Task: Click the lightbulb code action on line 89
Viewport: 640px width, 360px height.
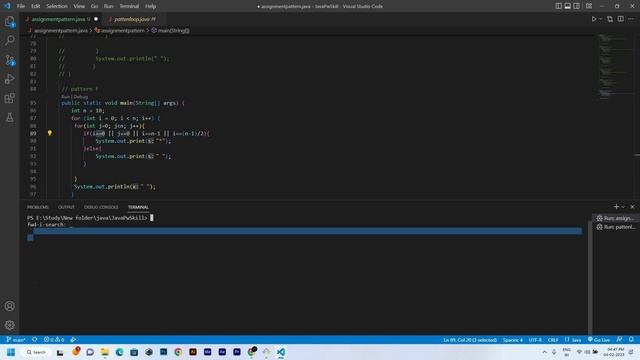Action: point(50,133)
